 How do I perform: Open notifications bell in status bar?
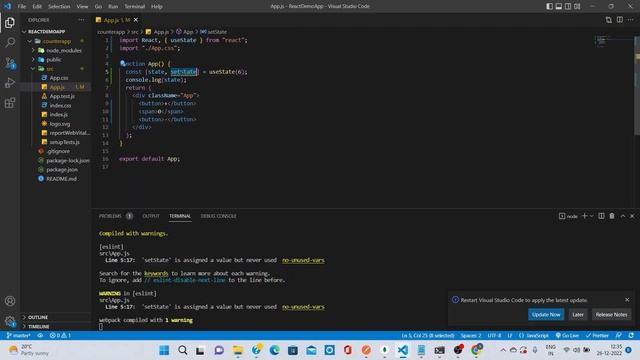(631, 336)
